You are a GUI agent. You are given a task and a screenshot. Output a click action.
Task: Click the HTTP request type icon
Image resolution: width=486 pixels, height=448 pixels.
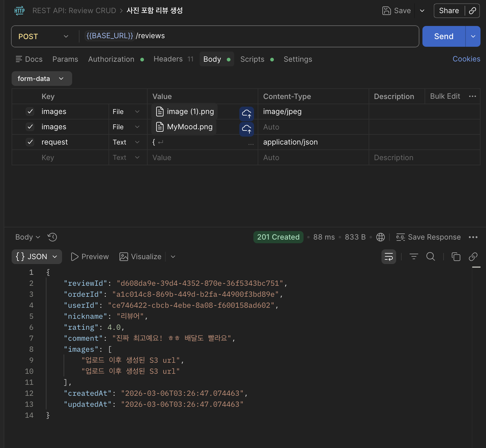coord(20,11)
